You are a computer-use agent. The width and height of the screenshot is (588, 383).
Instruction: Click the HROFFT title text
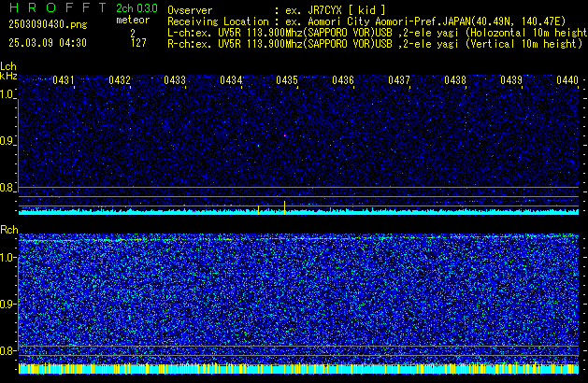click(58, 7)
